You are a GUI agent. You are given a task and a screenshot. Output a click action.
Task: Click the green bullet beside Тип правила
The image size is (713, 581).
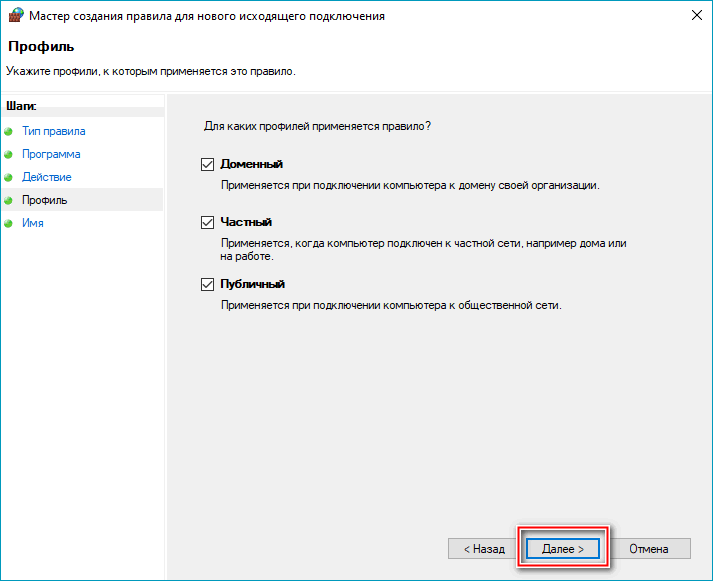pos(9,131)
